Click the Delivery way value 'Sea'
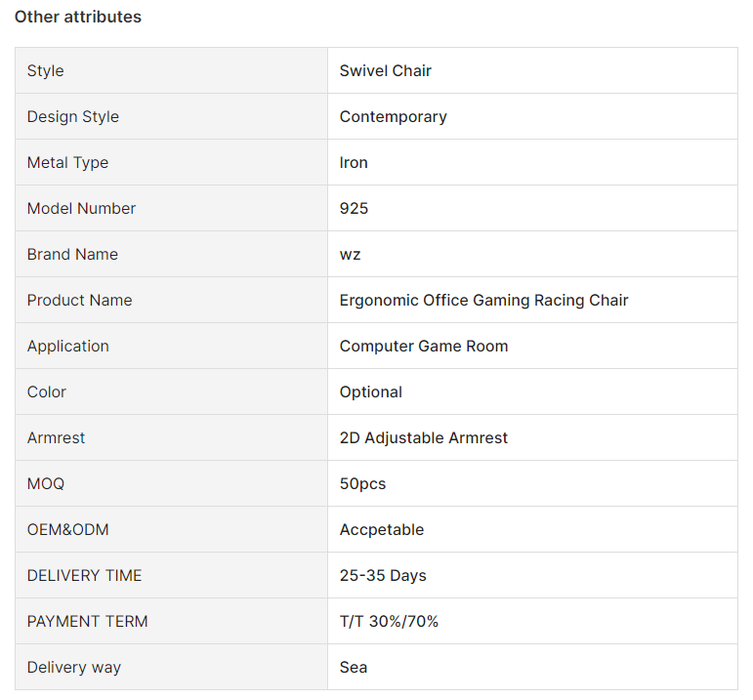Image resolution: width=753 pixels, height=700 pixels. click(x=354, y=667)
